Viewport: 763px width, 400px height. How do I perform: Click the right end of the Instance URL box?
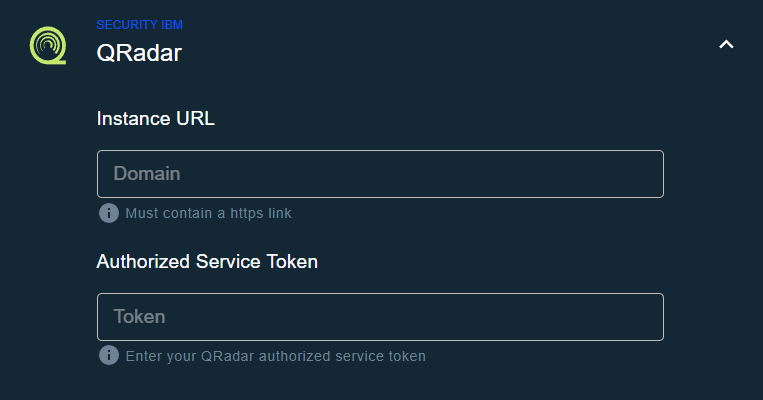click(640, 174)
